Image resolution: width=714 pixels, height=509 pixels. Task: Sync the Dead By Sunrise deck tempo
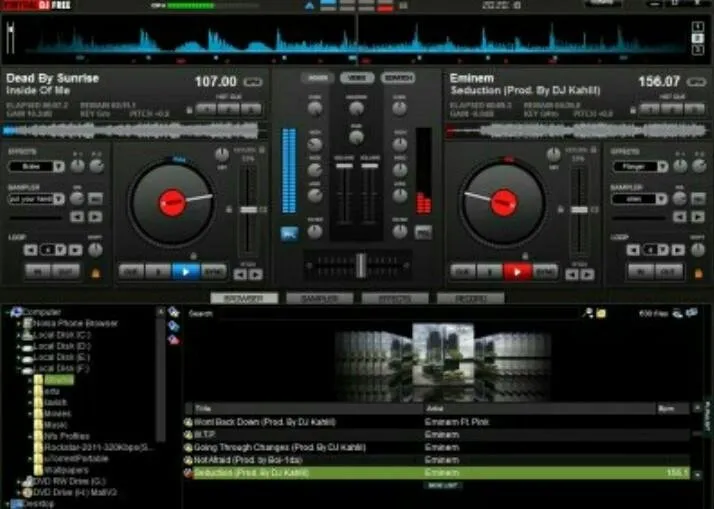coord(213,272)
